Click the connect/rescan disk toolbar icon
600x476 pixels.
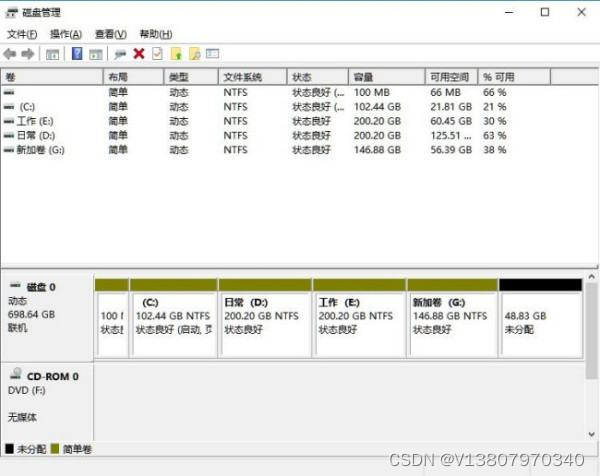(x=120, y=54)
